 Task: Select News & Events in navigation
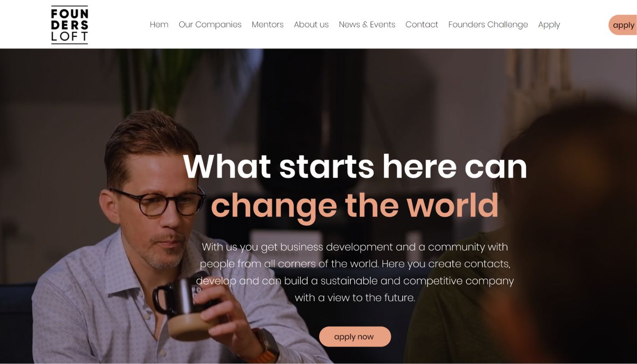pyautogui.click(x=367, y=25)
